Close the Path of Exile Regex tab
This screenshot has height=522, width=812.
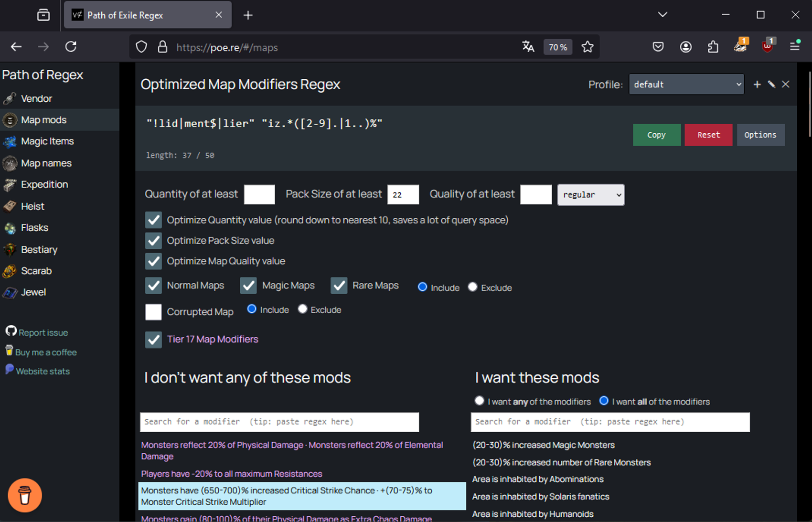[x=219, y=15]
